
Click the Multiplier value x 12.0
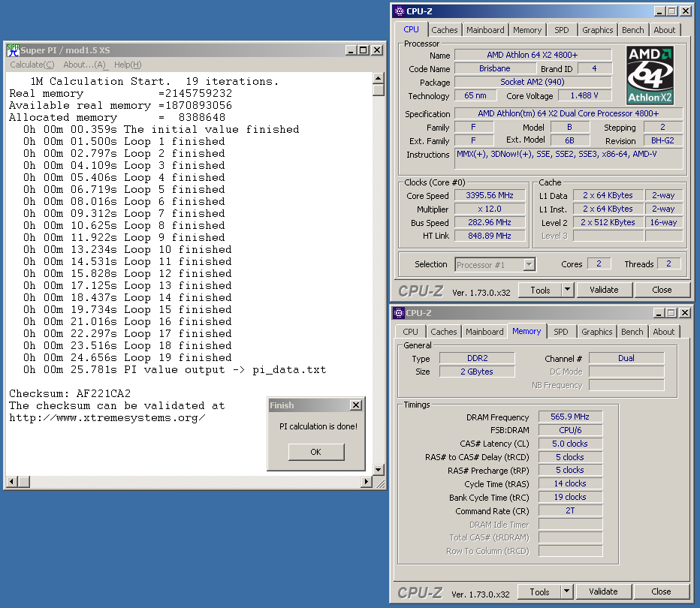click(x=490, y=209)
